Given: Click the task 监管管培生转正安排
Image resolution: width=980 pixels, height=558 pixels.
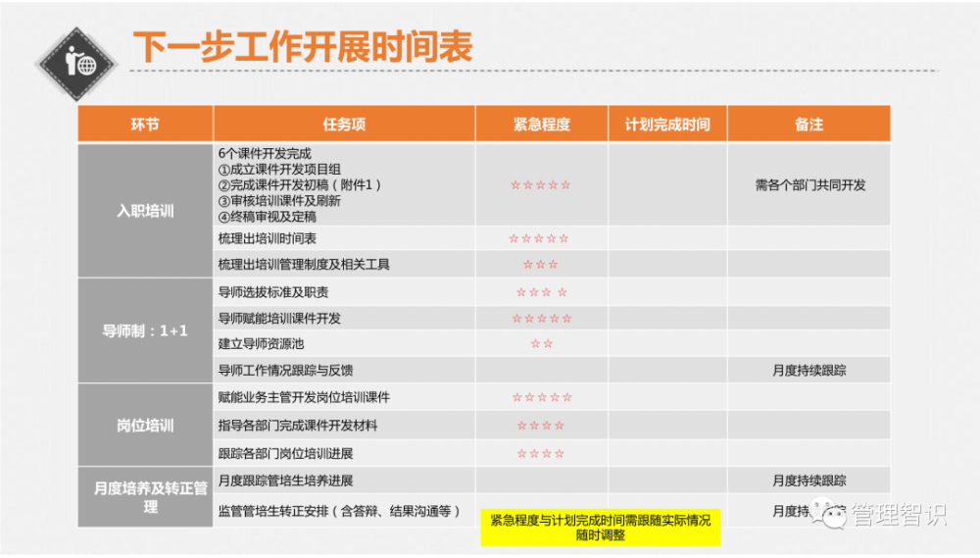Looking at the screenshot, I should 339,511.
